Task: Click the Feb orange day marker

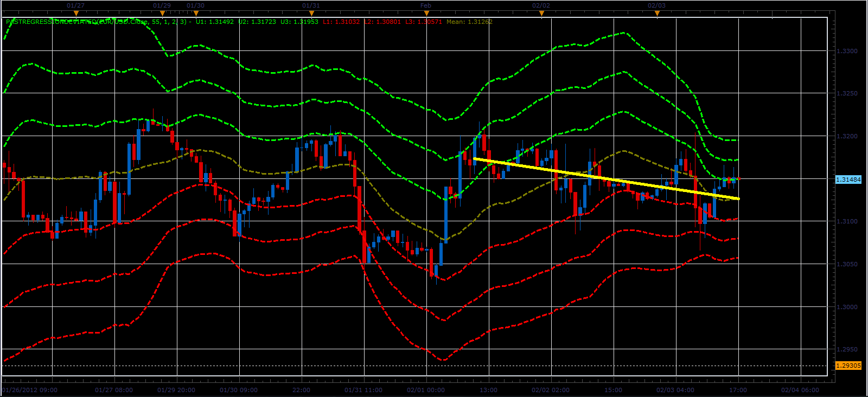Action: [426, 13]
